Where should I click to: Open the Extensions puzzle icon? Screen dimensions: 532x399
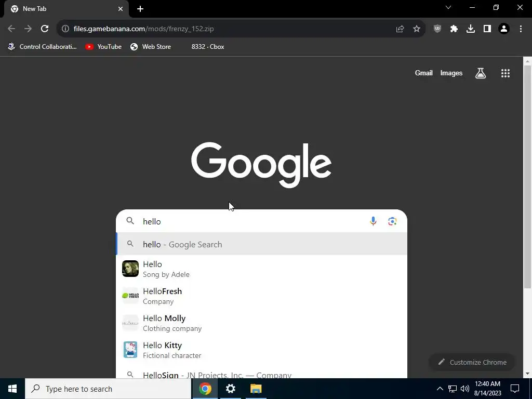(454, 29)
